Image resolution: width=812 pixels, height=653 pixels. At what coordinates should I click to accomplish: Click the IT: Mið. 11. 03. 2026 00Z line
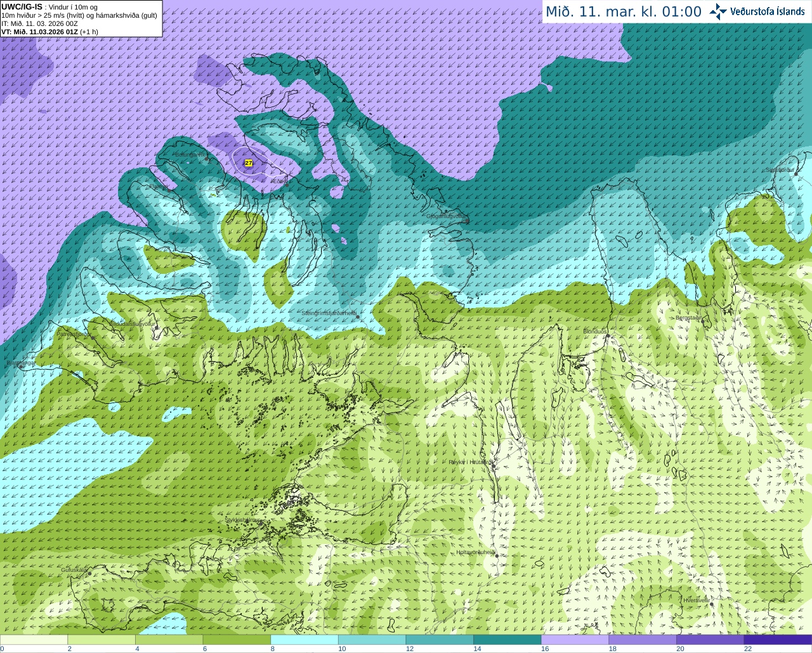pyautogui.click(x=40, y=23)
